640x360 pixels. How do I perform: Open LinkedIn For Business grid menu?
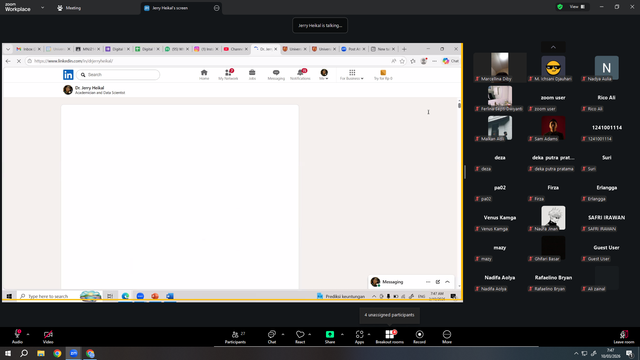(x=352, y=74)
